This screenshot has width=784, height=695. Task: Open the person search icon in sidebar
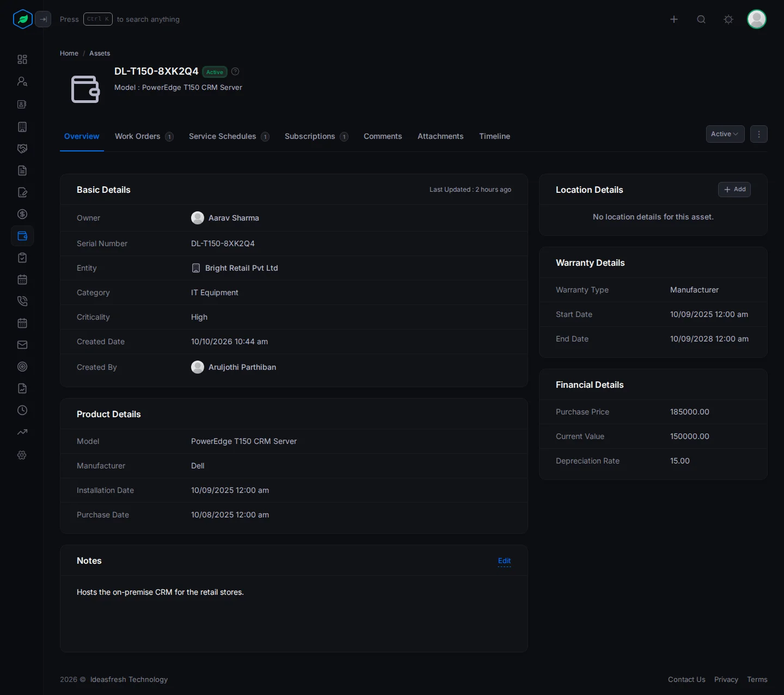(22, 81)
